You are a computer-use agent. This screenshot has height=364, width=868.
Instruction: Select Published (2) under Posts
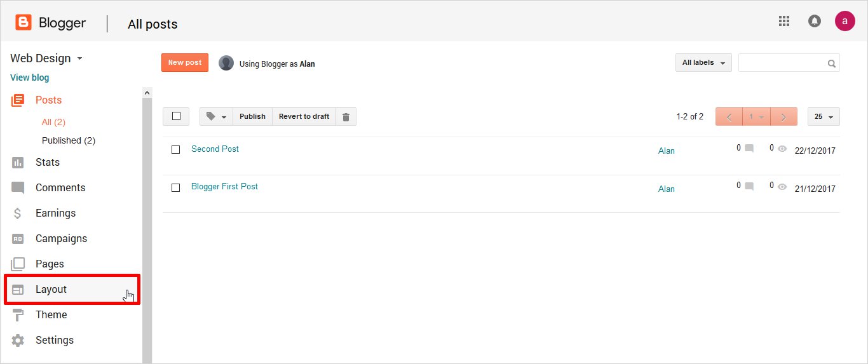click(68, 140)
